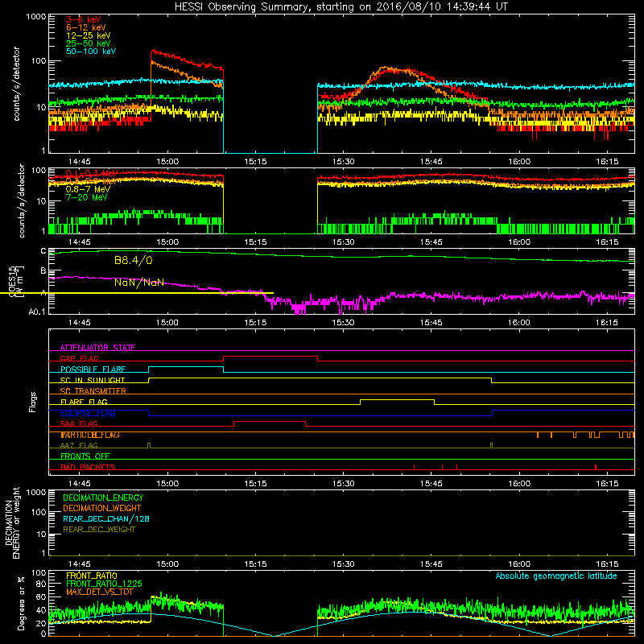Click the B8.4/0 annotation
644x644 pixels.
134,260
